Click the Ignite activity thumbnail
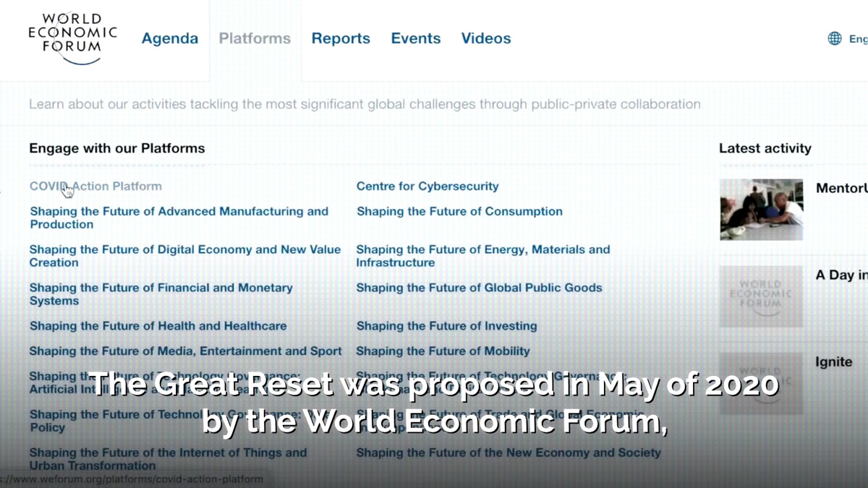Image resolution: width=868 pixels, height=488 pixels. (x=761, y=383)
